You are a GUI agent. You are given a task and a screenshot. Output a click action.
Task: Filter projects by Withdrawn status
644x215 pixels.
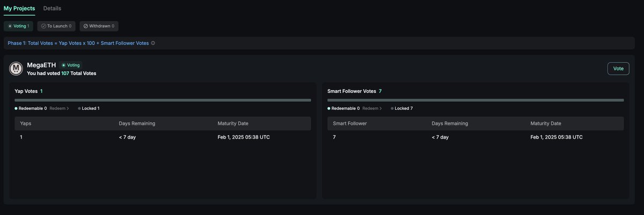pyautogui.click(x=99, y=26)
